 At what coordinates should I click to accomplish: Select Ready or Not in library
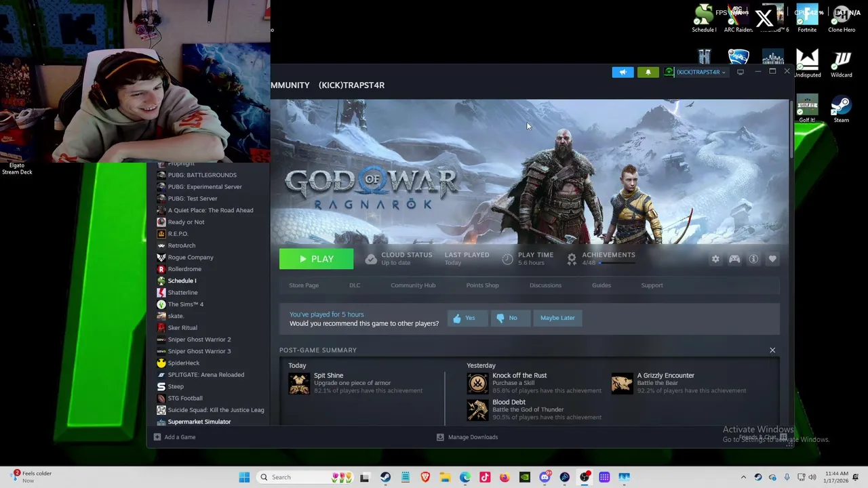tap(186, 222)
